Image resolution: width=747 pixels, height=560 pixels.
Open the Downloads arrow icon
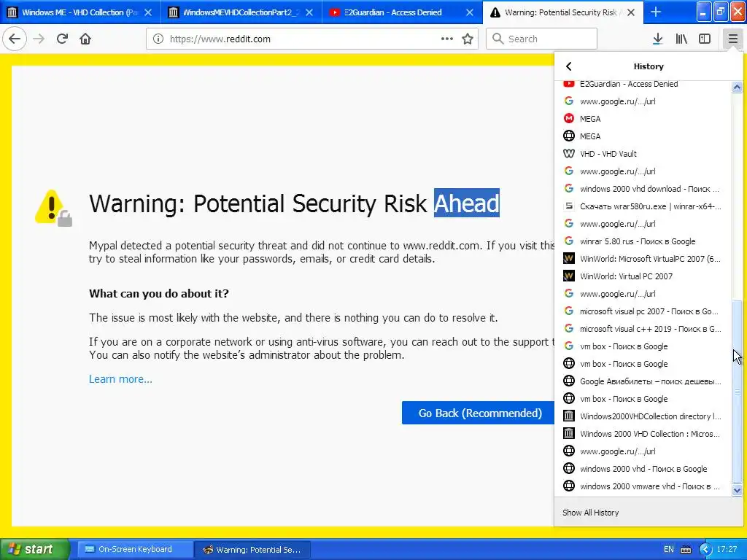click(657, 39)
